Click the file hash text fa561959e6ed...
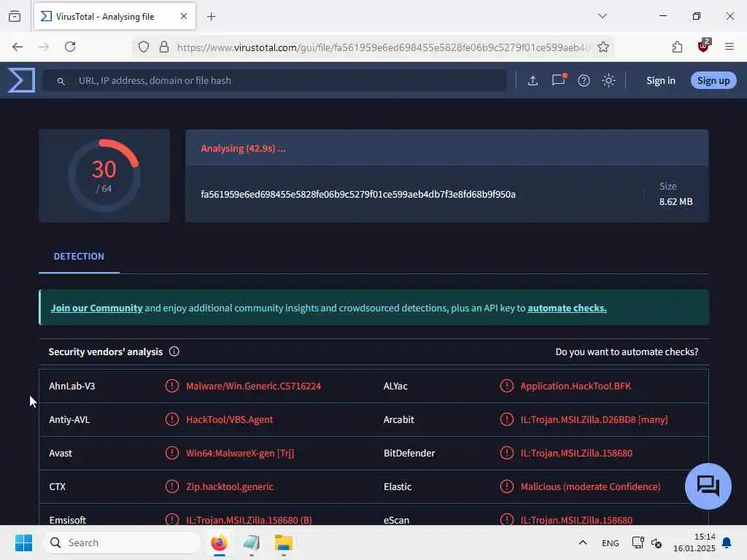Image resolution: width=747 pixels, height=560 pixels. (x=357, y=194)
